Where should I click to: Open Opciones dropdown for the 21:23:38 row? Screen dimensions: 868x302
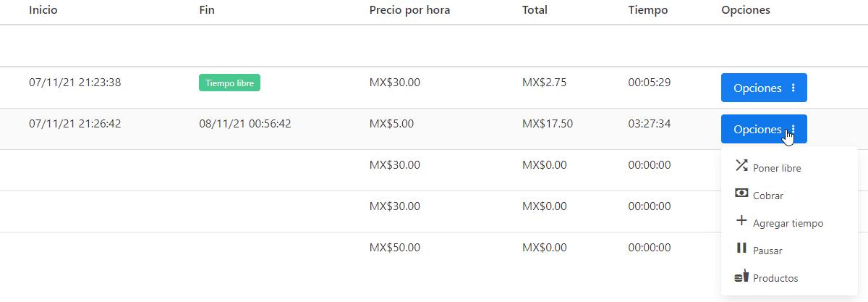click(763, 88)
